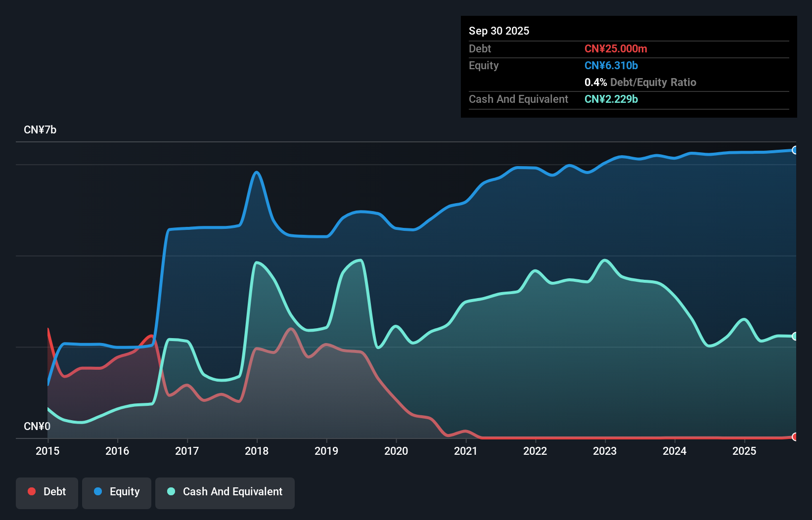Select the Equity endpoint marker on the chart

(795, 150)
